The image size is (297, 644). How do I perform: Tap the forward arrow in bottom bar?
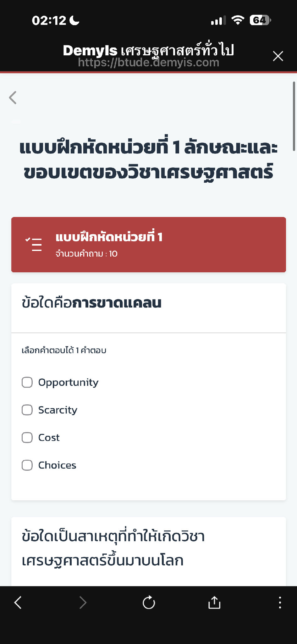point(83,602)
